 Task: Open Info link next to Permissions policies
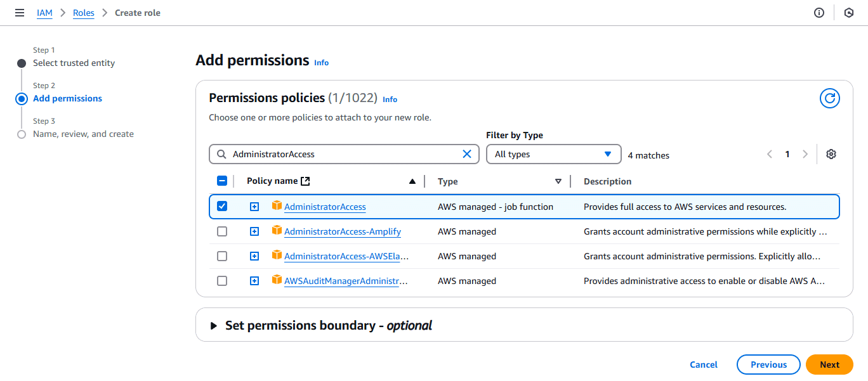pyautogui.click(x=390, y=100)
